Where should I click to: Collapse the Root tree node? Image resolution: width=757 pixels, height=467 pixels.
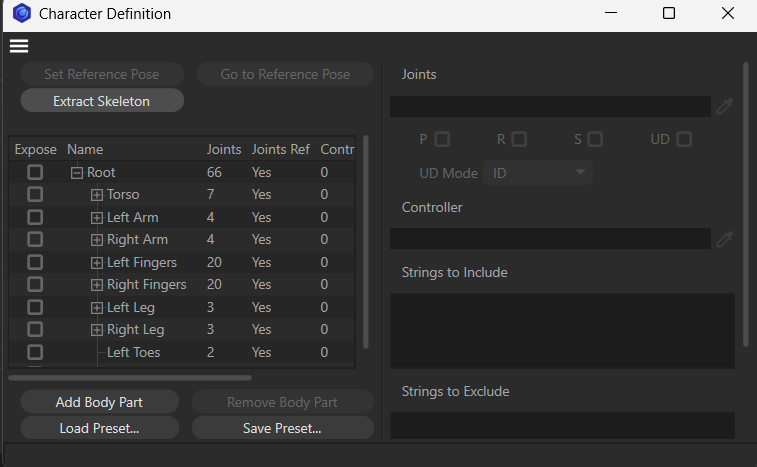pyautogui.click(x=76, y=172)
